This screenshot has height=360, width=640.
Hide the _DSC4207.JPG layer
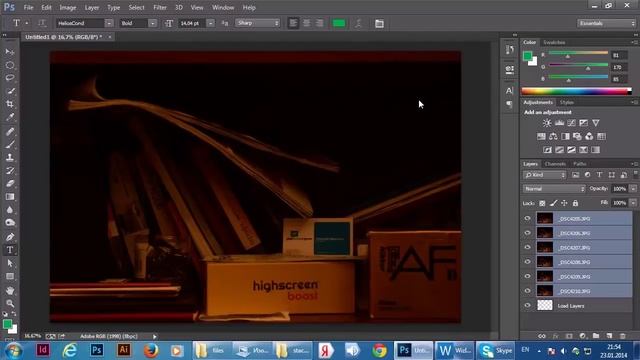point(527,247)
